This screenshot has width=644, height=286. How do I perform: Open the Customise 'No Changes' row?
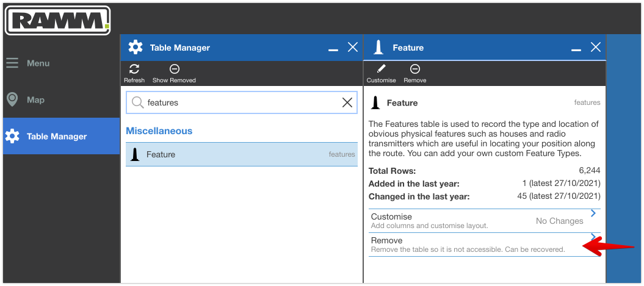tap(485, 221)
